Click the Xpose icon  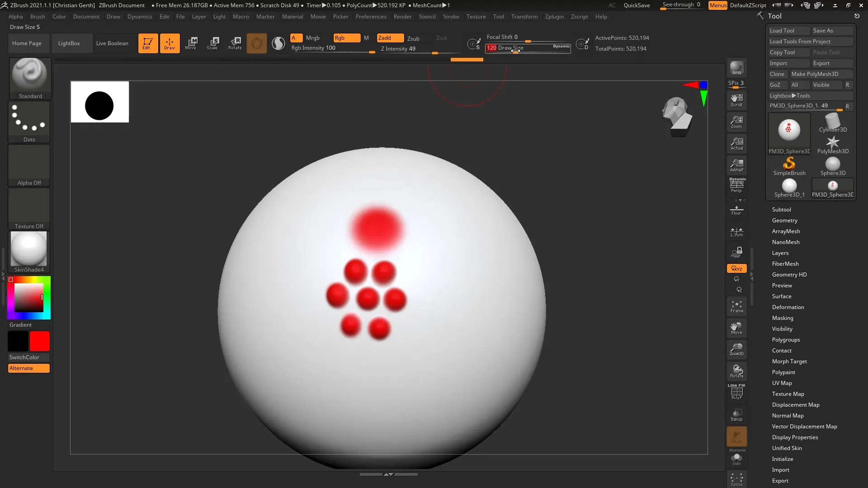point(736,480)
